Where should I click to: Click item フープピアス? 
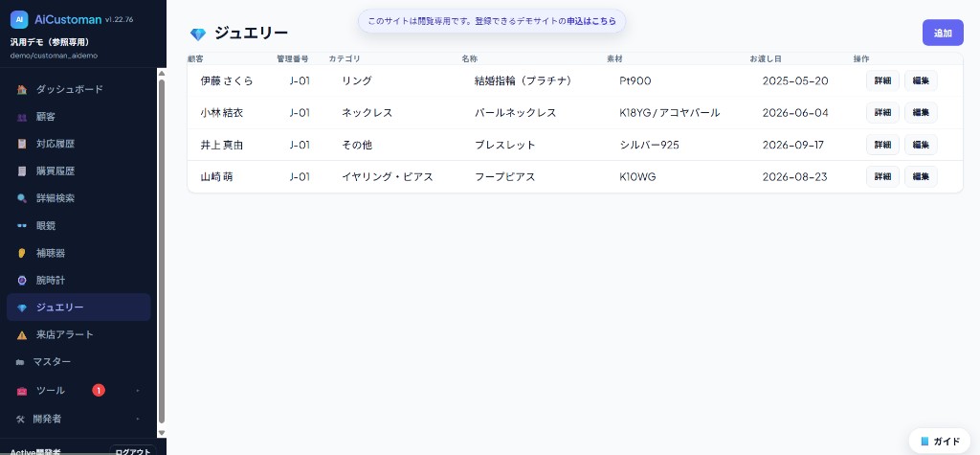point(505,176)
